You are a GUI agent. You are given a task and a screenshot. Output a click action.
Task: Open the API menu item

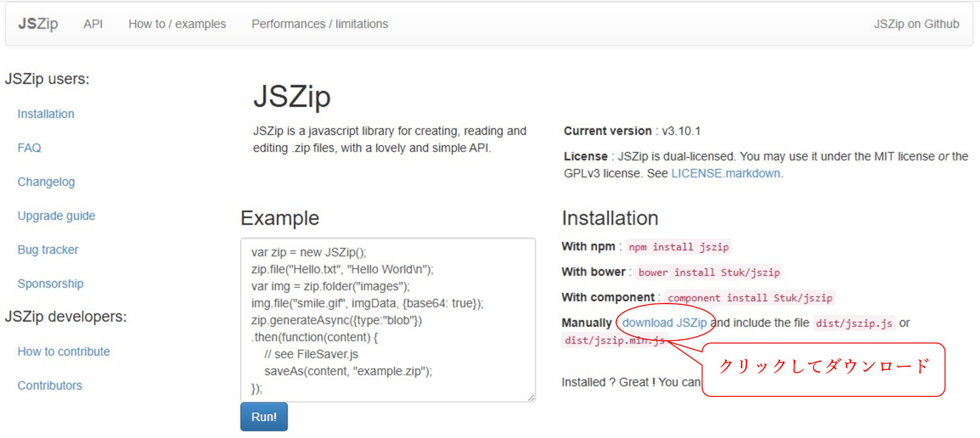(x=93, y=24)
